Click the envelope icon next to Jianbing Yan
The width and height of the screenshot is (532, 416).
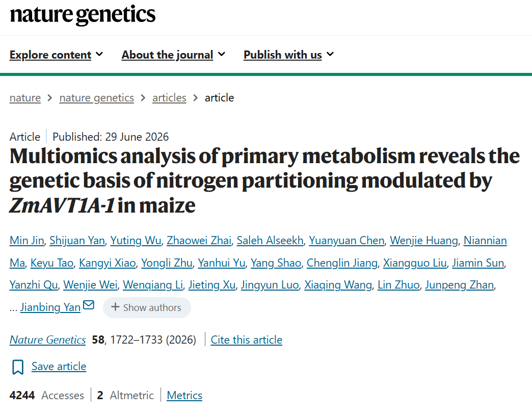point(89,305)
